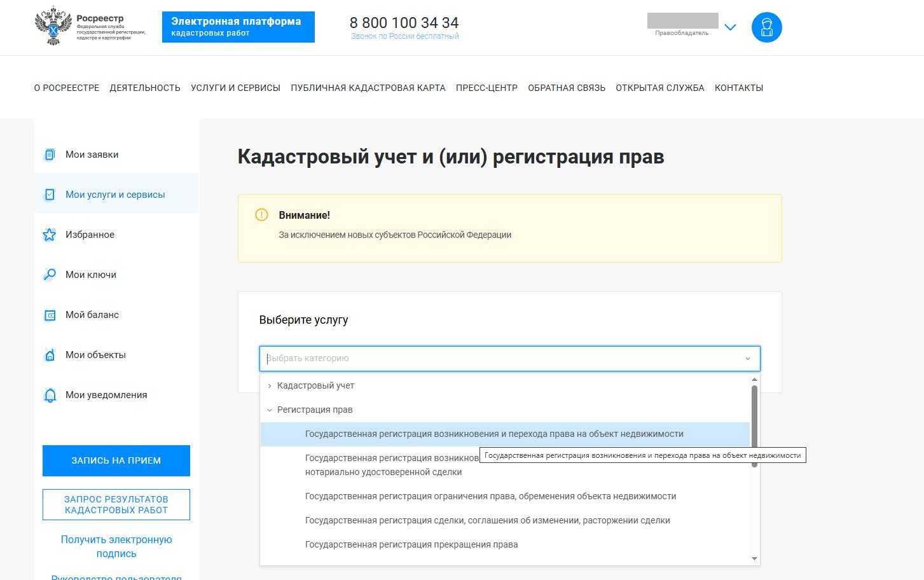924x580 pixels.
Task: Open the Получить электронную подпись link
Action: pos(116,546)
